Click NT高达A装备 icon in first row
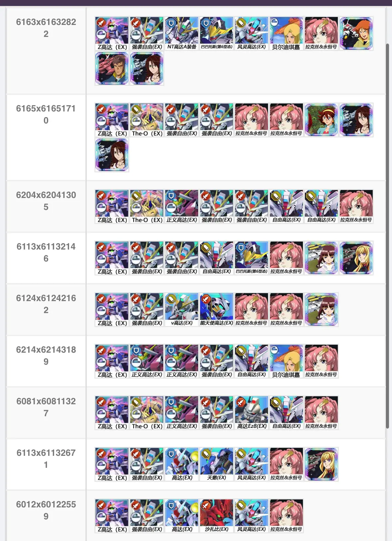 tap(182, 34)
